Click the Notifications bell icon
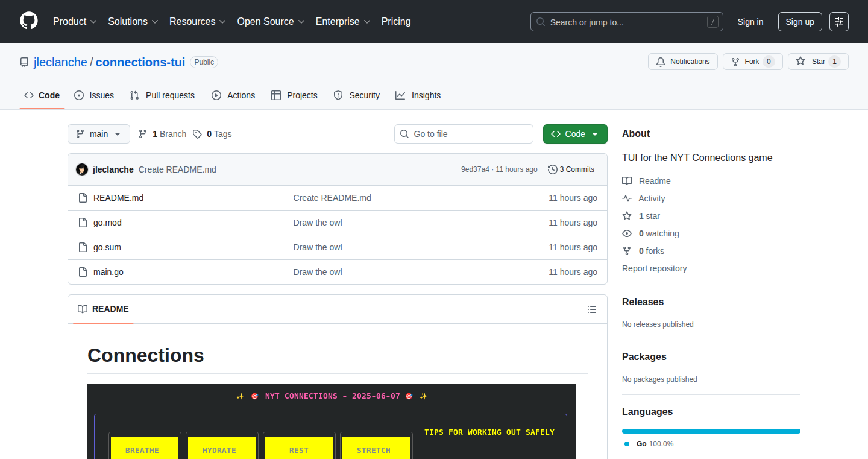This screenshot has width=868, height=459. pos(661,62)
